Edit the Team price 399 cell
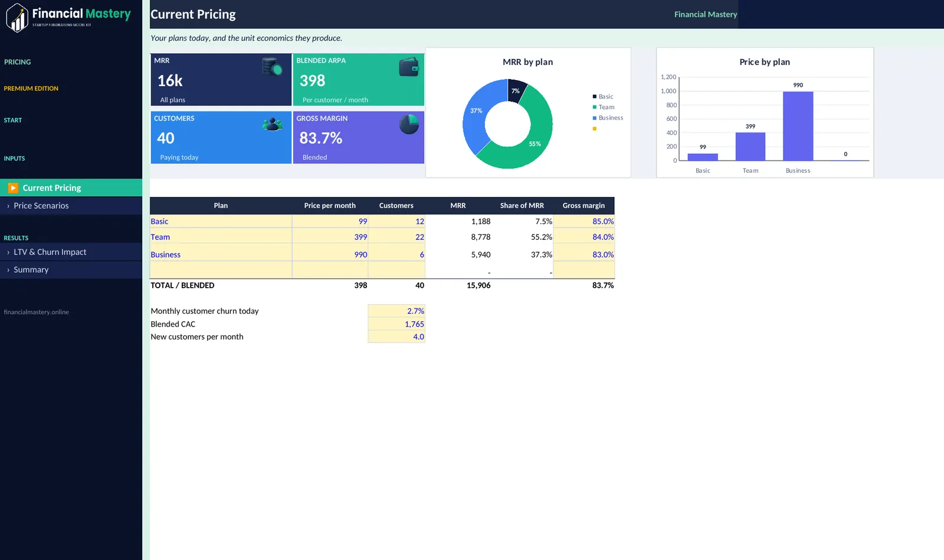The height and width of the screenshot is (560, 944). [330, 236]
